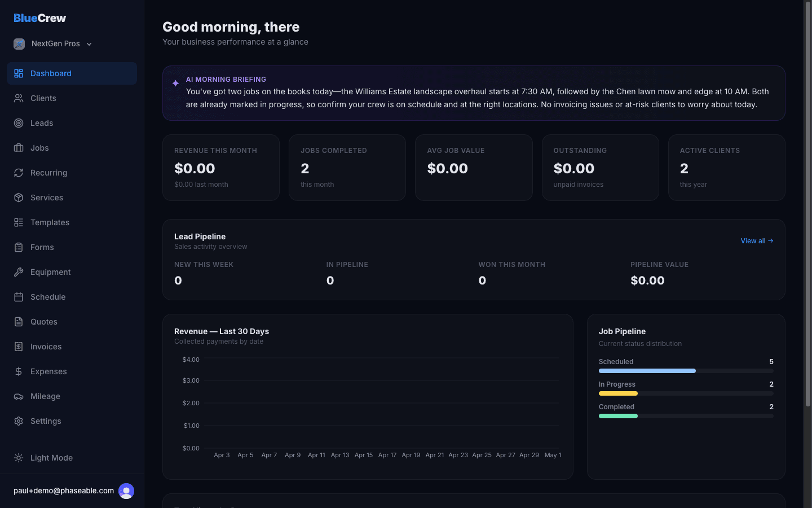Click 'May 1' chart axis label
The height and width of the screenshot is (508, 812).
coord(553,455)
